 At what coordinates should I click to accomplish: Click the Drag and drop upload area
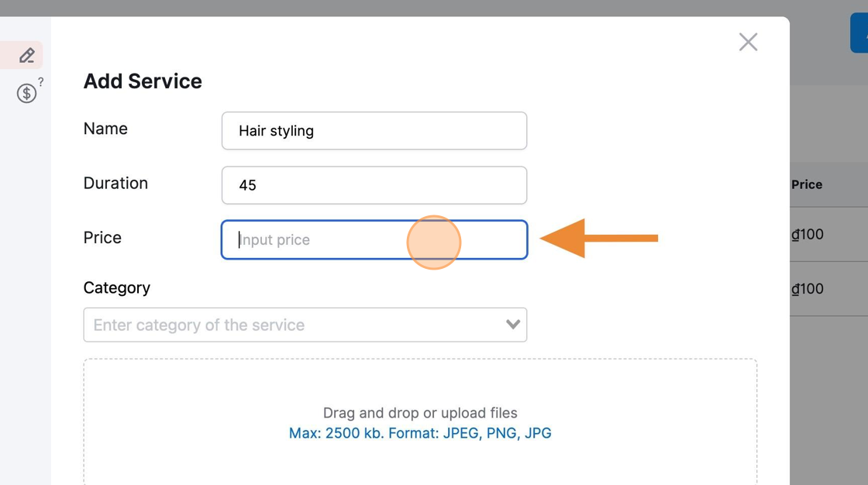420,422
